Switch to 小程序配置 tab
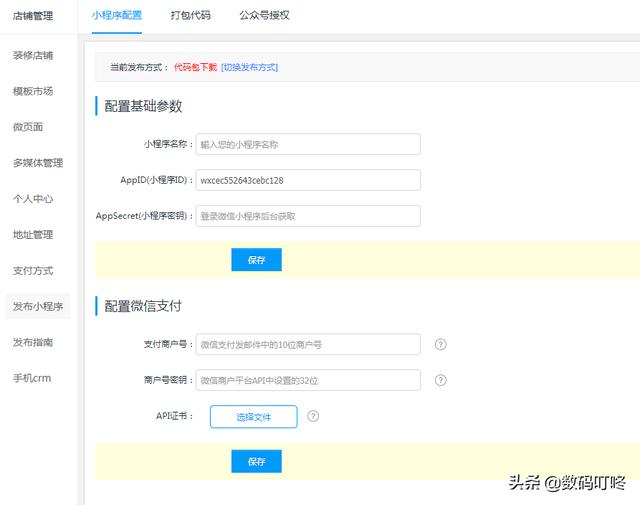This screenshot has width=640, height=505. click(117, 16)
